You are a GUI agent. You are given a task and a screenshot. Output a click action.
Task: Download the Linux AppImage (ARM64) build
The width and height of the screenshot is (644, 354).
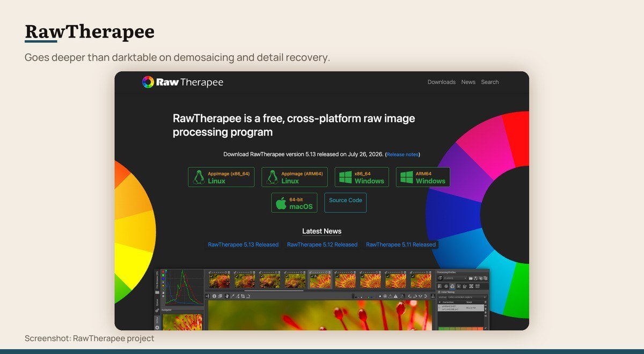point(295,177)
